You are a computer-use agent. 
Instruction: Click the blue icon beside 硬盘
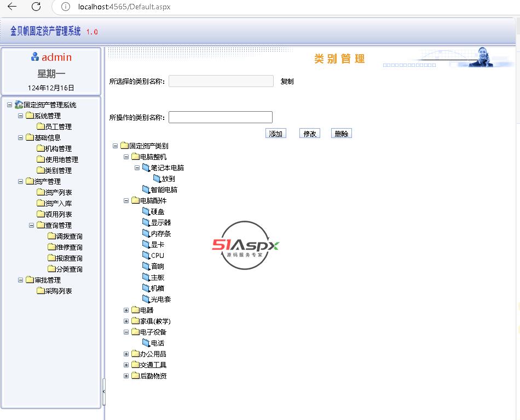(146, 211)
